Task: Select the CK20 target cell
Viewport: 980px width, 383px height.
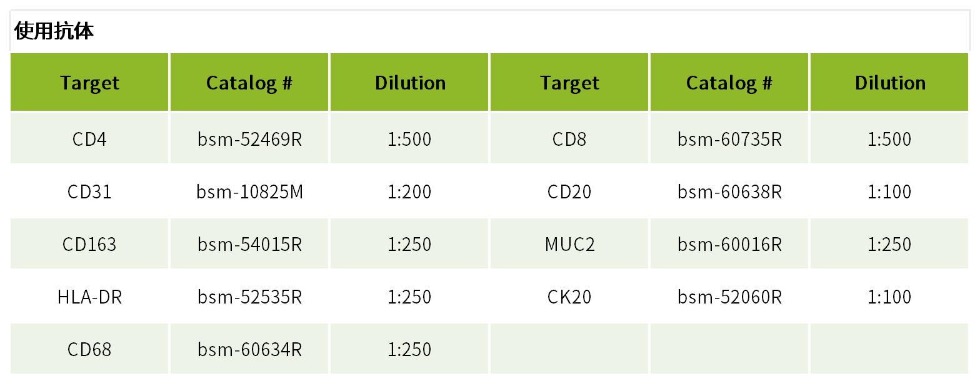Action: click(569, 297)
